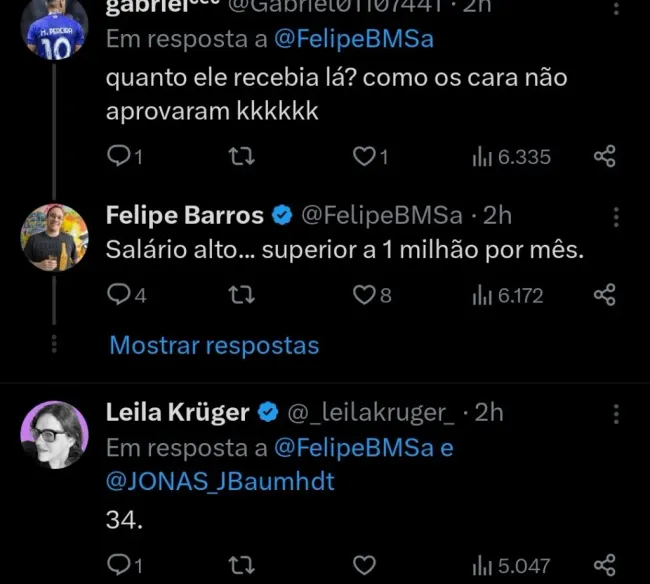
Task: Share Leila Krüger's tweet
Action: (604, 565)
